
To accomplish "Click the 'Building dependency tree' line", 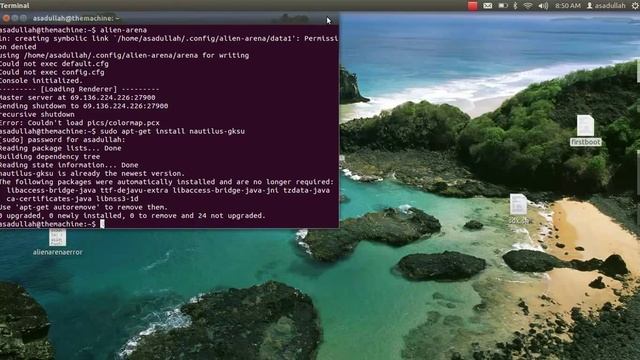I will (x=50, y=156).
